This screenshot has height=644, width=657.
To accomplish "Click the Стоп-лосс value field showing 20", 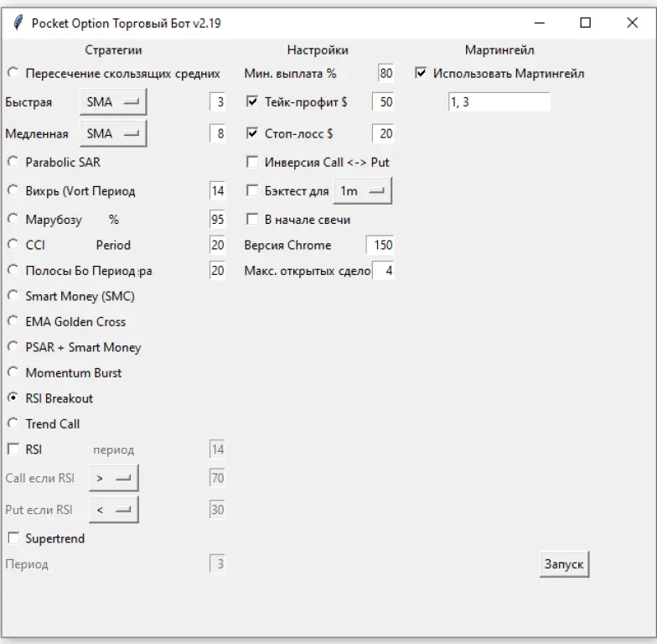I will 383,134.
